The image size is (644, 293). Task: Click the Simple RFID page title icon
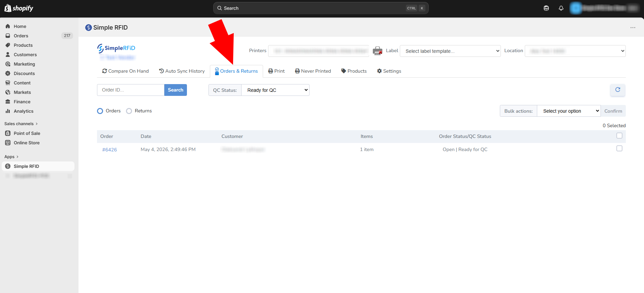pyautogui.click(x=89, y=28)
